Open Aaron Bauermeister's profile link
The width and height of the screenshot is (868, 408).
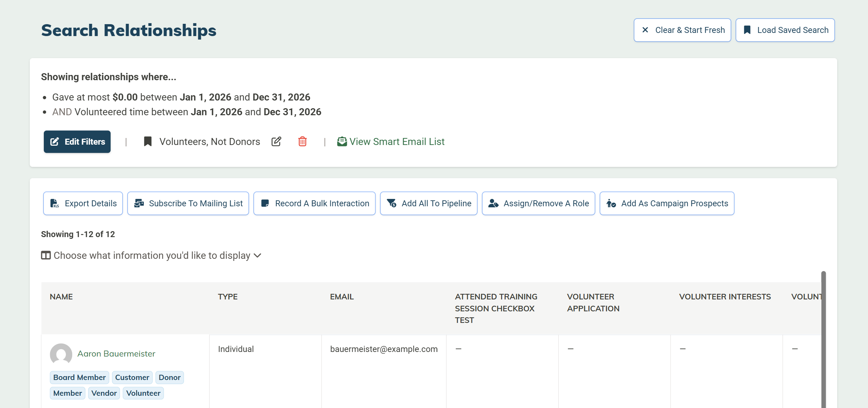(x=116, y=354)
